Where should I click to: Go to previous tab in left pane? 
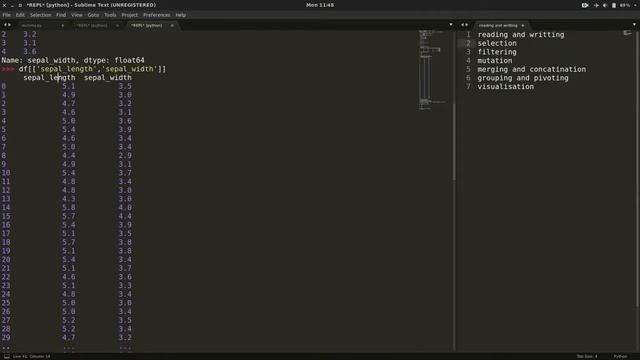coord(5,25)
